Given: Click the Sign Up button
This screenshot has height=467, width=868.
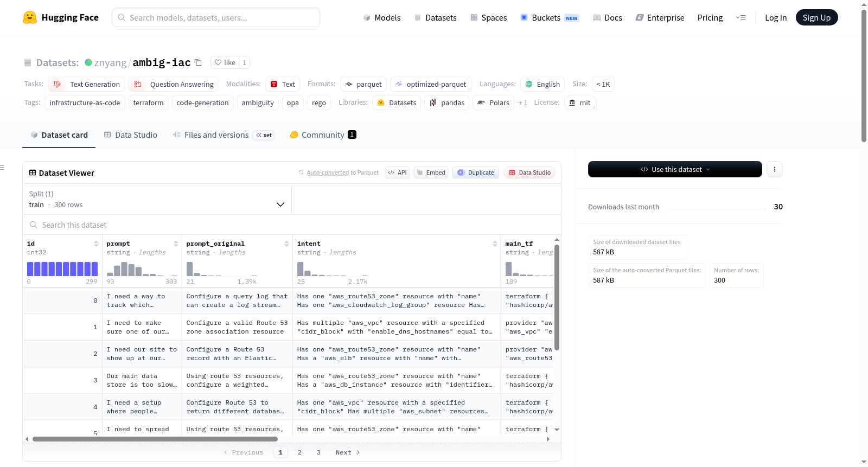Looking at the screenshot, I should click(816, 17).
